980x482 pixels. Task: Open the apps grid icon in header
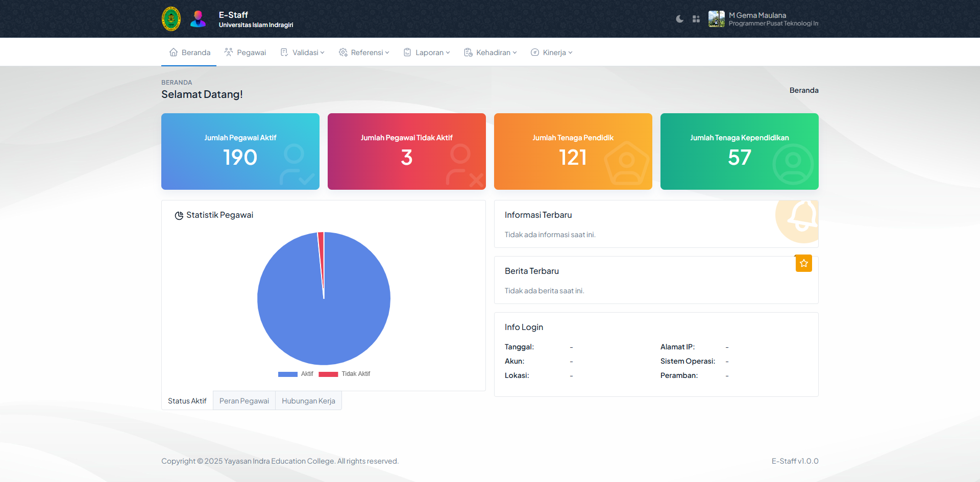[x=696, y=19]
